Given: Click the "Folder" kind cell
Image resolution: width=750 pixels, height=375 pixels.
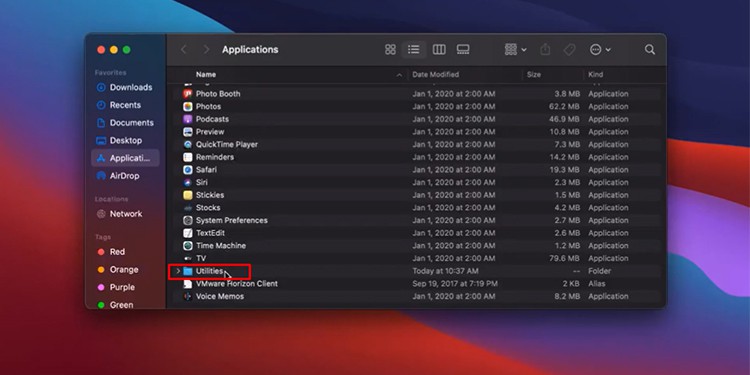Looking at the screenshot, I should [599, 271].
